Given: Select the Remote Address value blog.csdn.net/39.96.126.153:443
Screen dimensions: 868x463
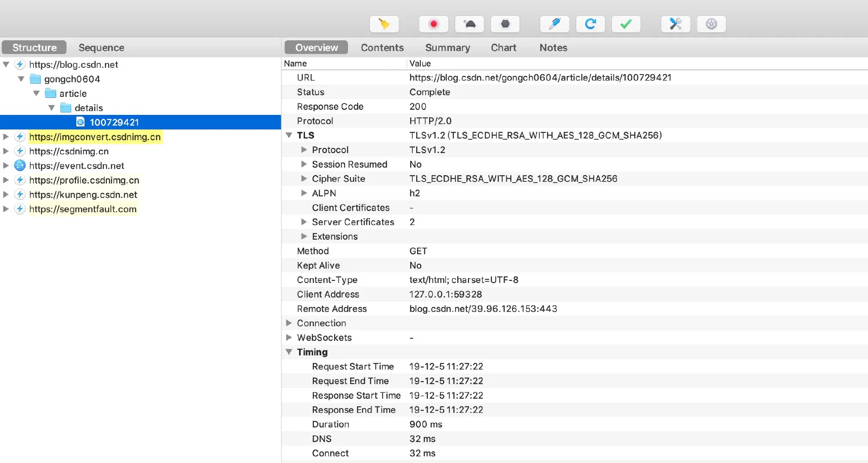Looking at the screenshot, I should pyautogui.click(x=483, y=309).
